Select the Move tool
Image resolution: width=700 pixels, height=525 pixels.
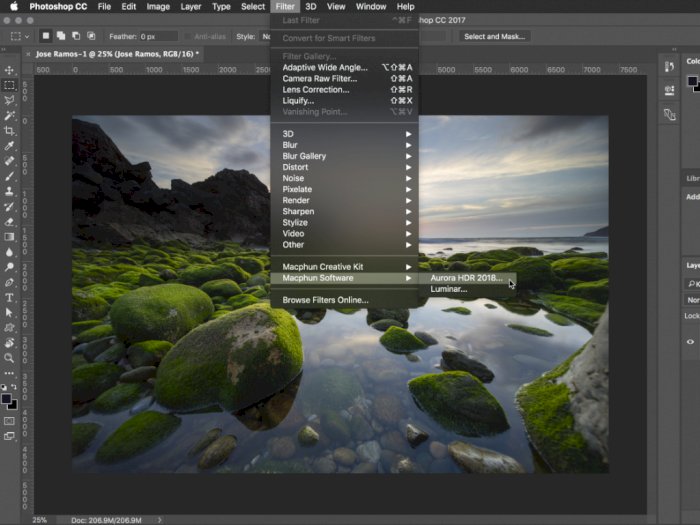coord(9,70)
